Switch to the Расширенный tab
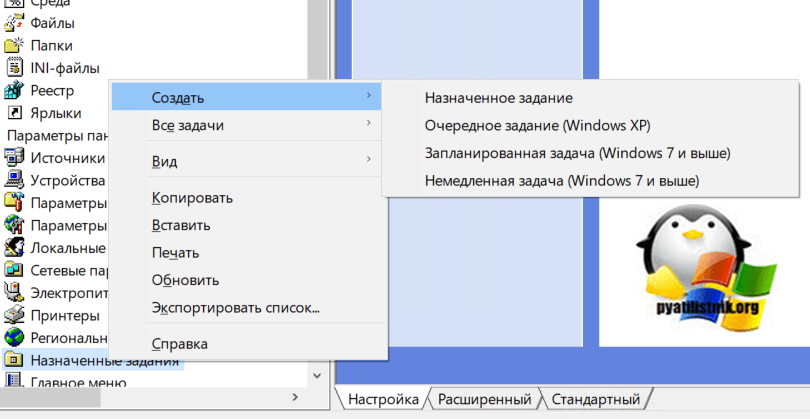 click(x=484, y=399)
